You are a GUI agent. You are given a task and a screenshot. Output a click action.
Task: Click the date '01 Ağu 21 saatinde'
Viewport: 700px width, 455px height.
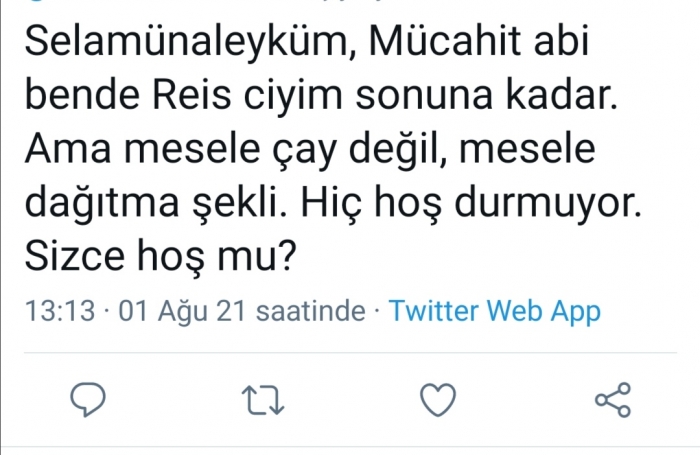(x=242, y=312)
